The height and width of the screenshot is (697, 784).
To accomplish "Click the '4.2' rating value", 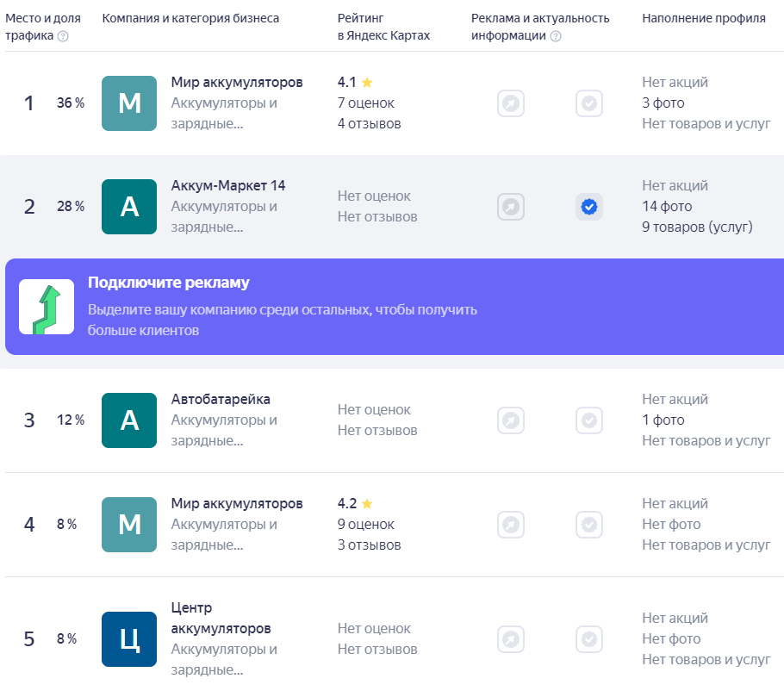I will click(347, 503).
